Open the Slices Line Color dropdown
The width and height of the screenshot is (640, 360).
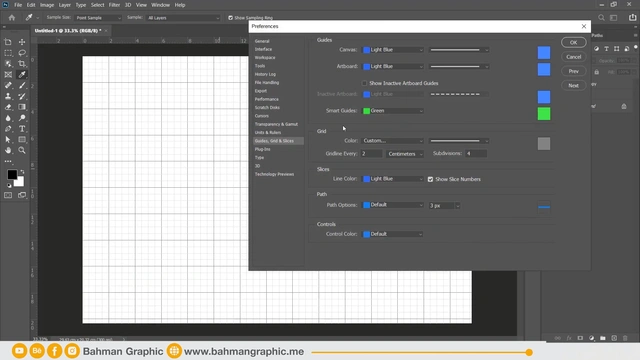click(x=393, y=179)
